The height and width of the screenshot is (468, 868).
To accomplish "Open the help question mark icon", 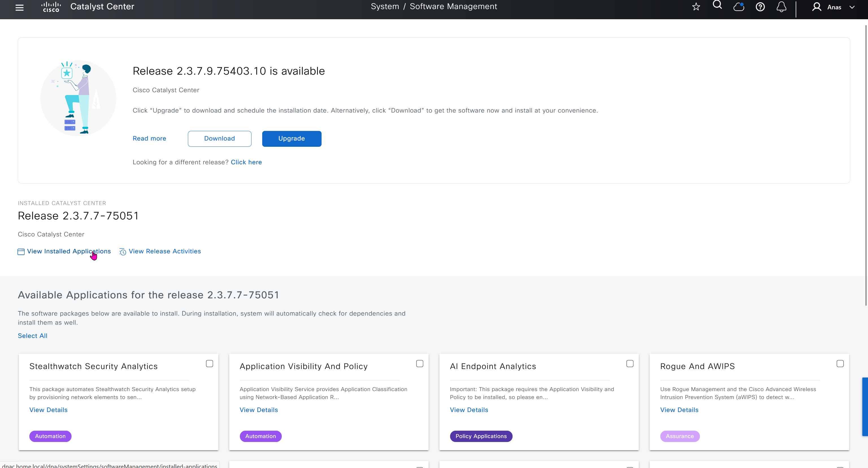I will 760,7.
